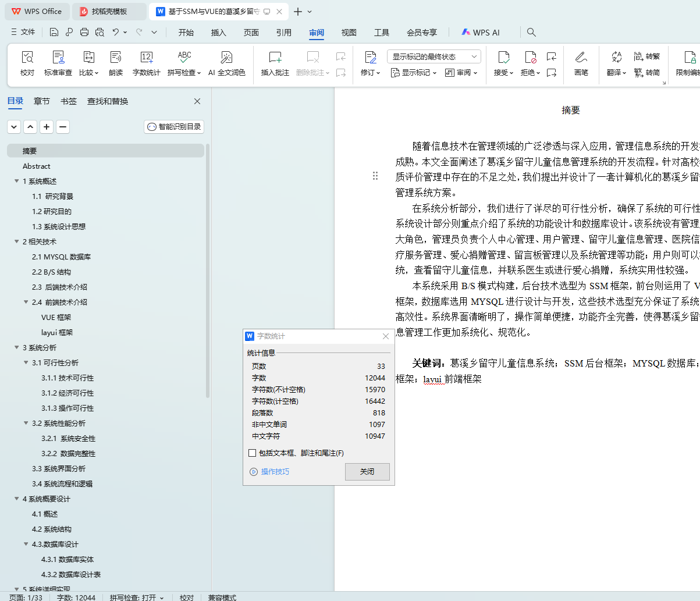Switch to the 引用 ribbon tab
This screenshot has height=601, width=700.
tap(284, 33)
